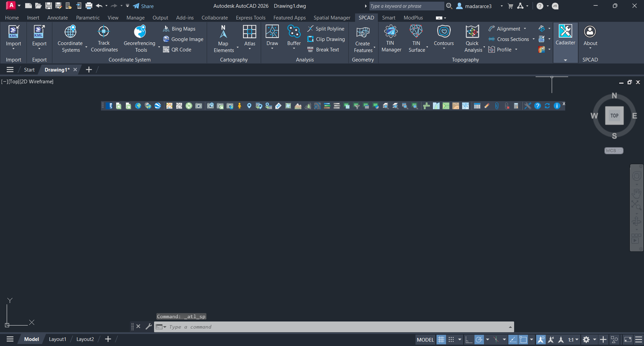
Task: Open the Snap Mode settings dropdown arrow
Action: pyautogui.click(x=460, y=340)
